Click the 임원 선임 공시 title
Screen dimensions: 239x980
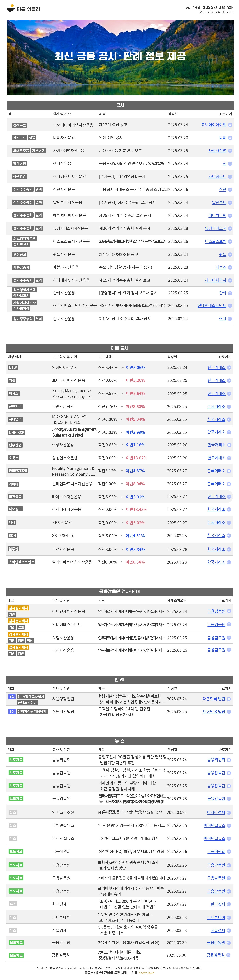coord(111,138)
